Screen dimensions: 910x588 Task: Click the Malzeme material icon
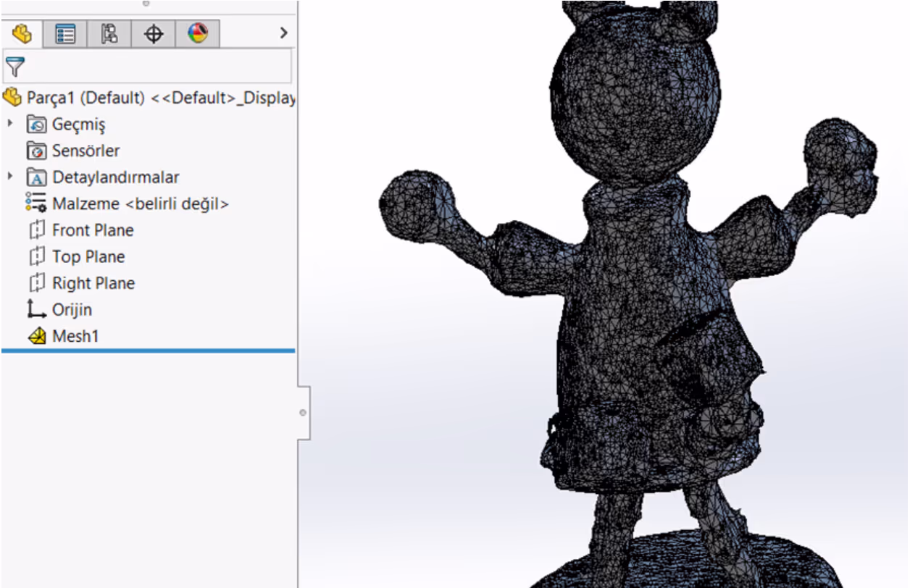(x=36, y=203)
